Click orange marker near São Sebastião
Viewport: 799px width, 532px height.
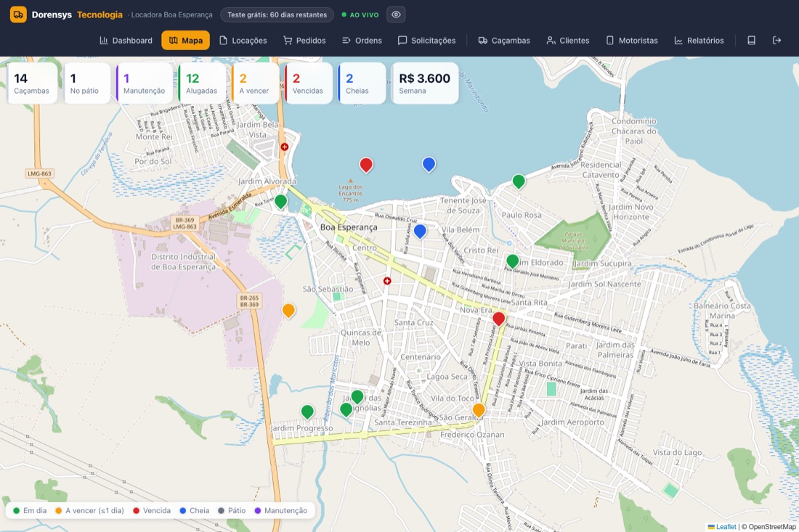tap(288, 310)
